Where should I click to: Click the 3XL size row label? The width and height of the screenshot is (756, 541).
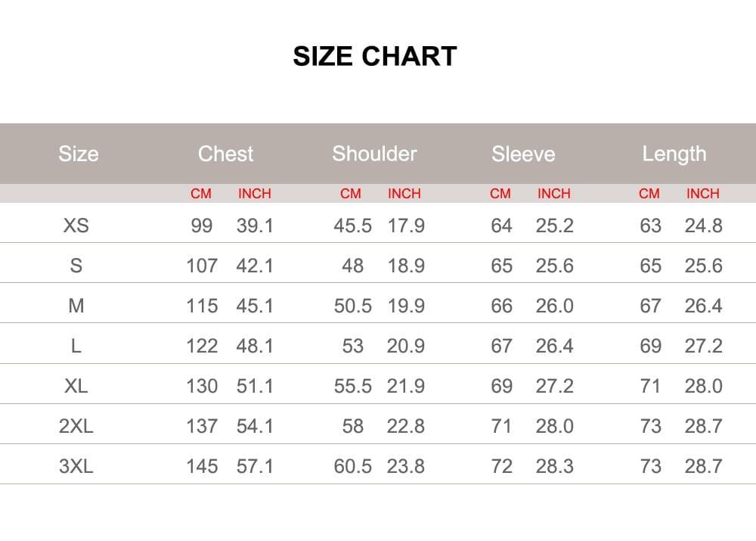click(x=76, y=466)
